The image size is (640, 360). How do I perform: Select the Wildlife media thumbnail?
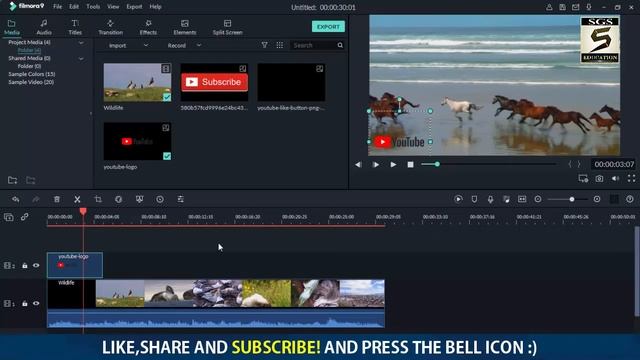[137, 82]
